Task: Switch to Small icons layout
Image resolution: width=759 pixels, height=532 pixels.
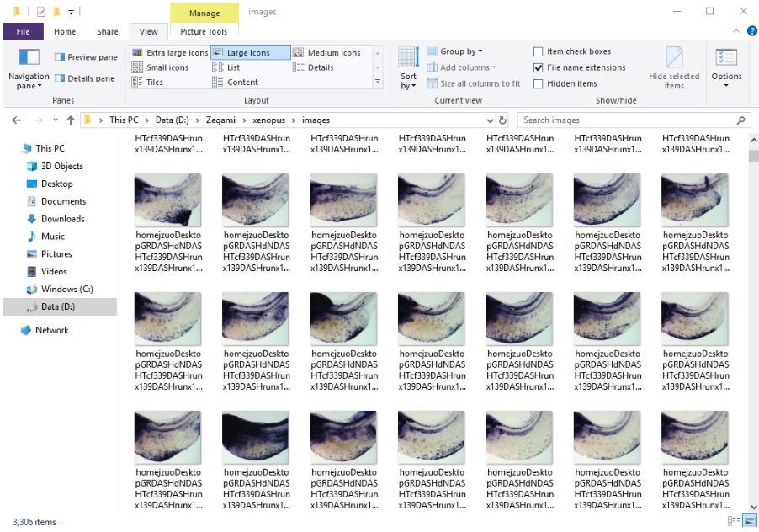Action: coord(160,67)
